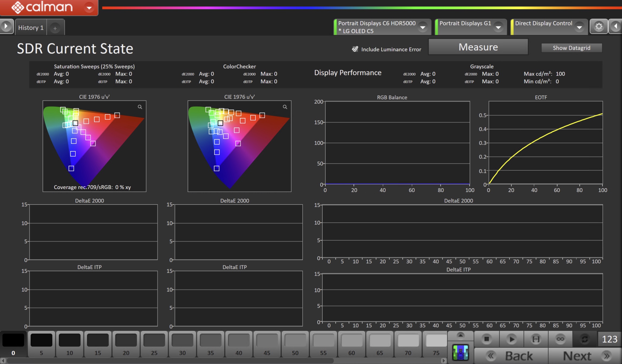
Task: Click the Show Datagrid button
Action: [571, 48]
